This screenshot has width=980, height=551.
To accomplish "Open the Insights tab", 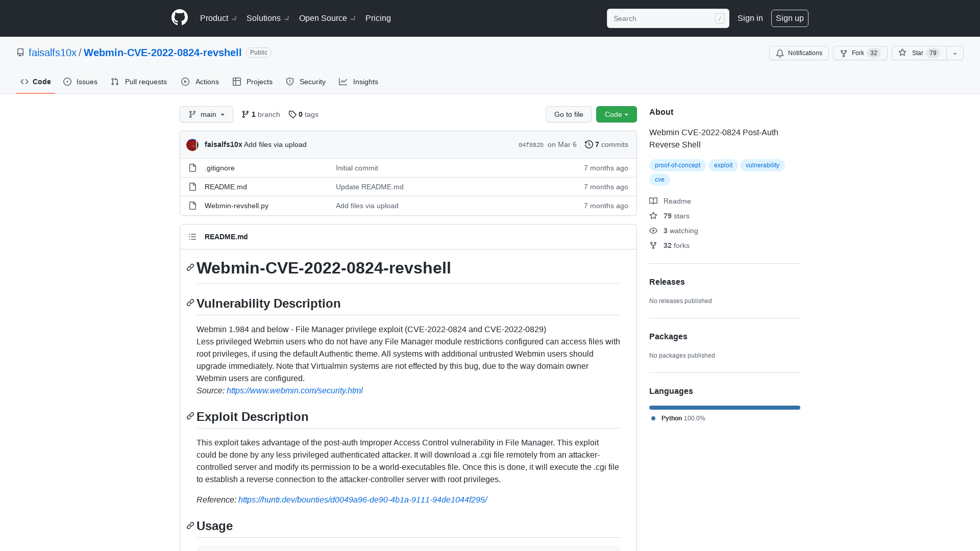I will click(x=359, y=82).
